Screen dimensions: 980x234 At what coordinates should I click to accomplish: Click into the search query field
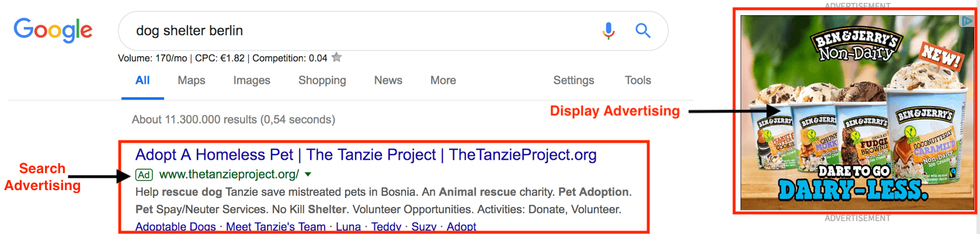[350, 30]
